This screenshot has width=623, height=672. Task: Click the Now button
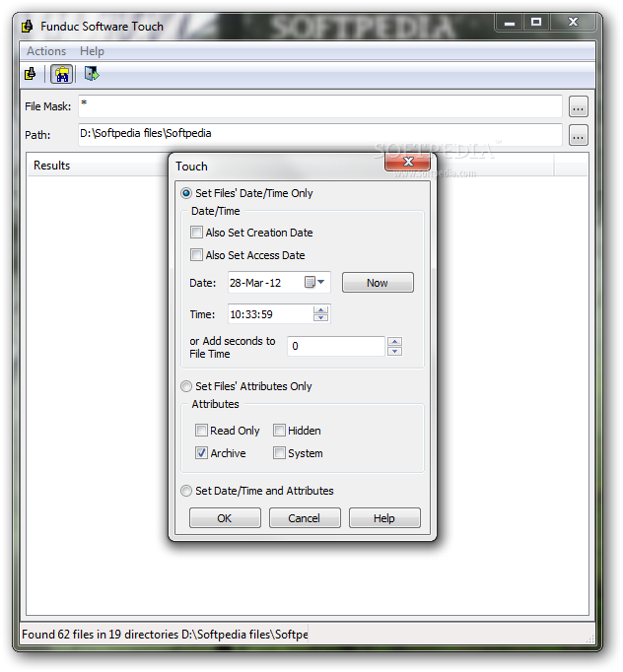[378, 283]
